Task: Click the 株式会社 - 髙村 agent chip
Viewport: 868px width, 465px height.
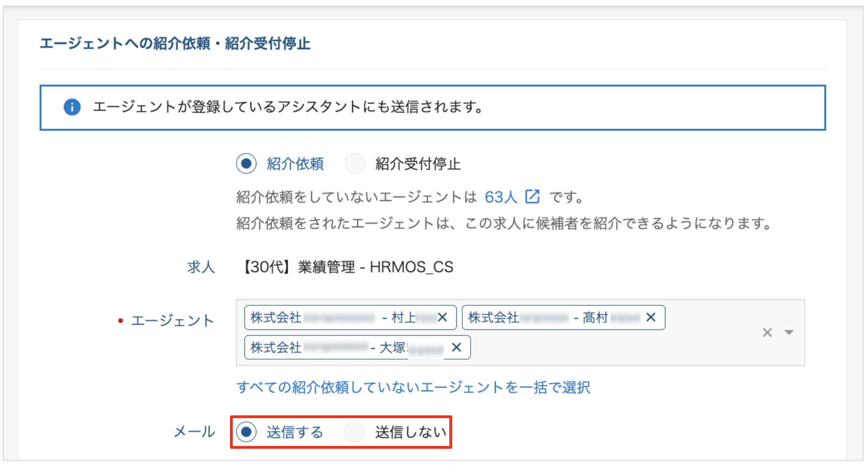Action: click(563, 317)
